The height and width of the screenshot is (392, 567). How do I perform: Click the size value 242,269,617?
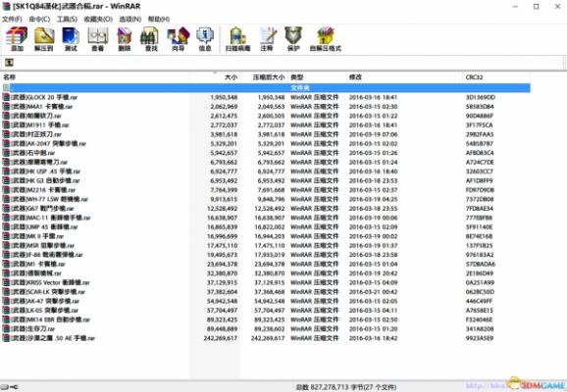tap(221, 338)
